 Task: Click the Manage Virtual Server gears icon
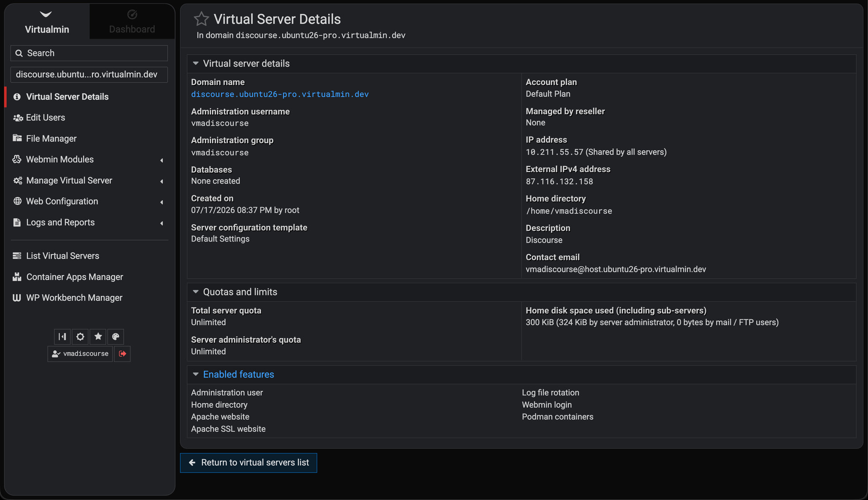[x=18, y=181]
